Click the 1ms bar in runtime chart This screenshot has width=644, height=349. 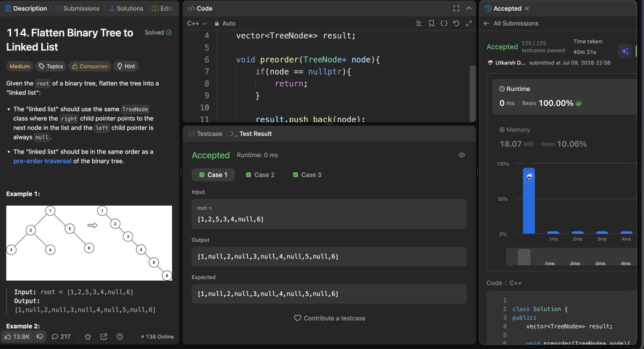(553, 232)
